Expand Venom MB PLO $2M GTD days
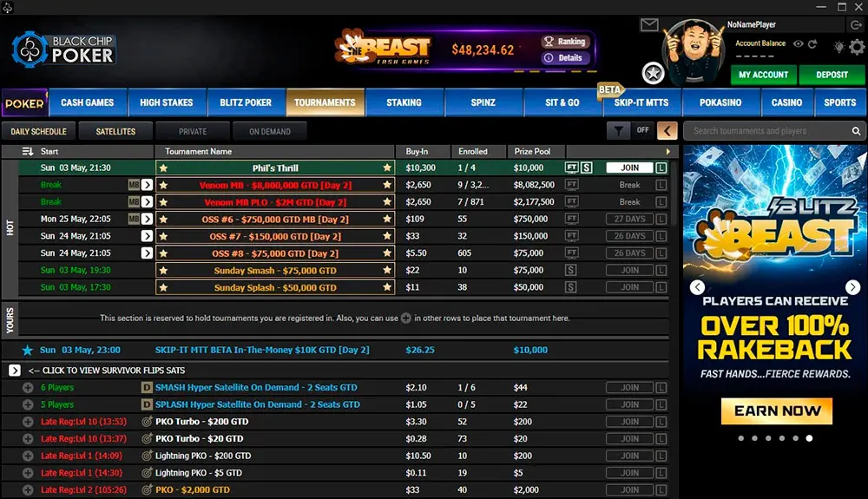The height and width of the screenshot is (499, 868). coord(147,202)
